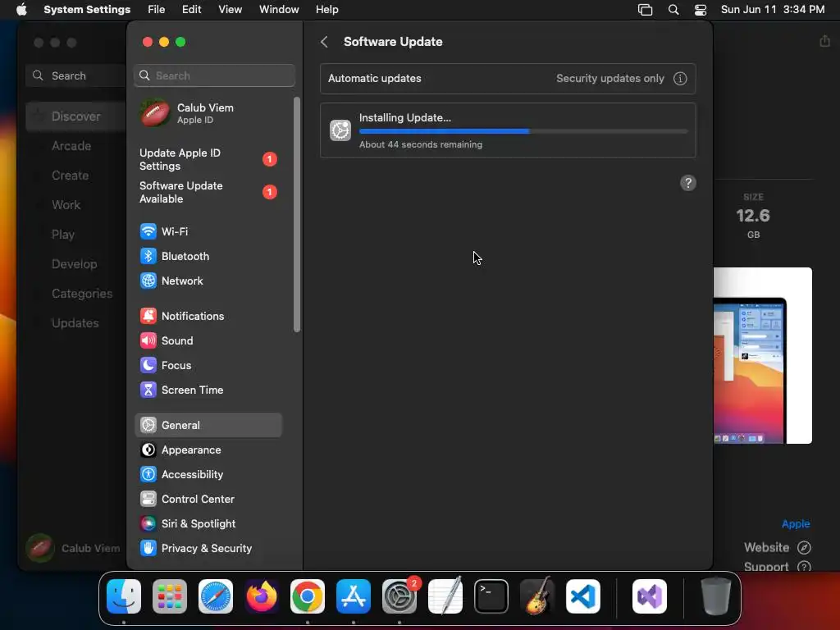Click the App Store share icon
Screen dimensions: 840x630
824,41
